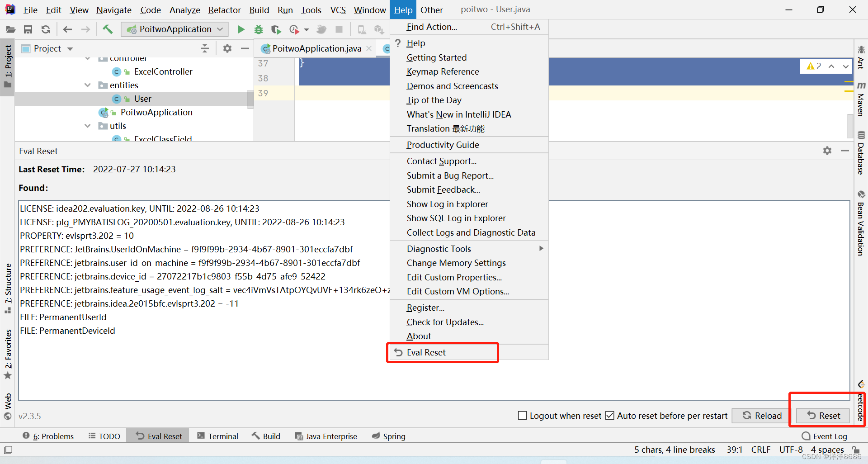Image resolution: width=868 pixels, height=464 pixels.
Task: Run with Coverage shield icon
Action: tap(276, 29)
